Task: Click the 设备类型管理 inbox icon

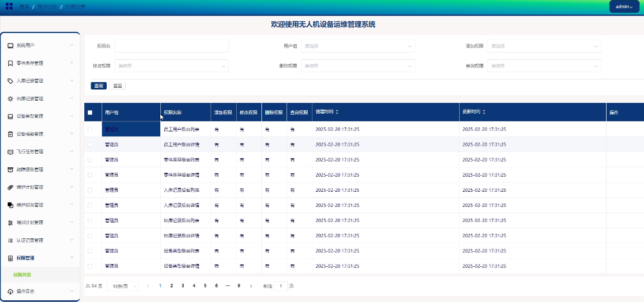Action: click(x=11, y=116)
